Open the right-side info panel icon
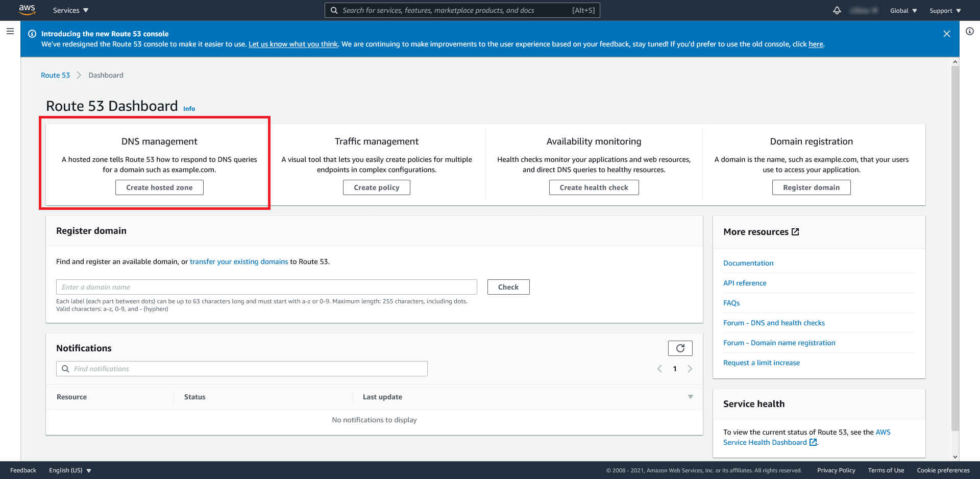This screenshot has width=980, height=479. (970, 31)
